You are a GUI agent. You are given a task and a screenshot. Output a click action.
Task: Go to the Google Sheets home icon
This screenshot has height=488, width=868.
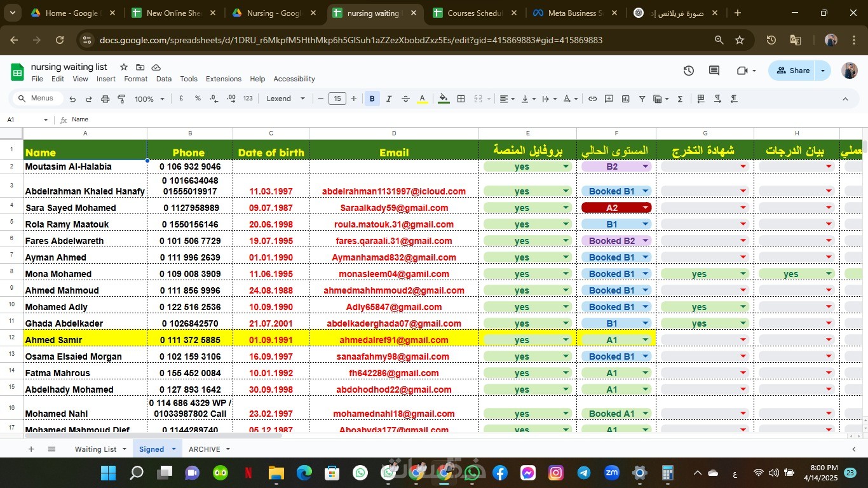click(x=17, y=72)
